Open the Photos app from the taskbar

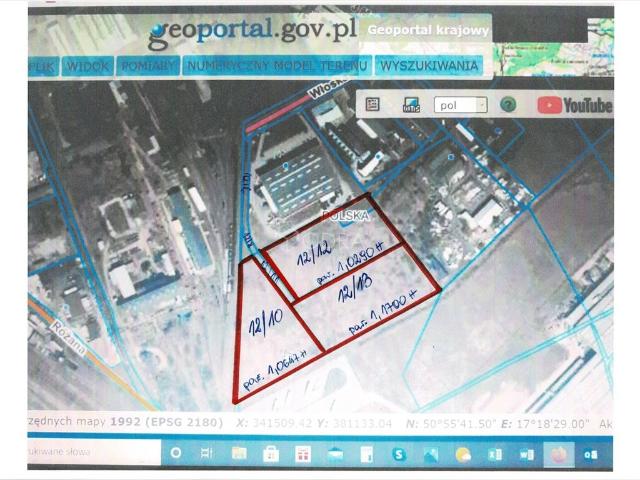point(431,454)
